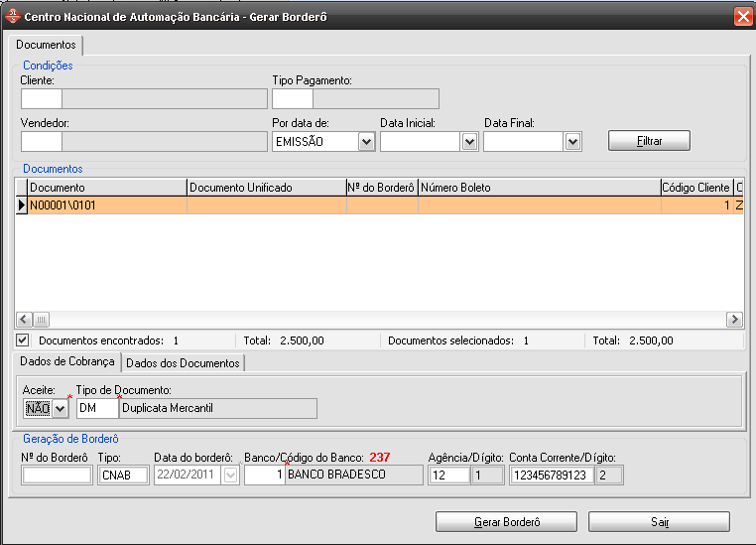Click the Tipo Pagamento code input field

click(x=293, y=99)
